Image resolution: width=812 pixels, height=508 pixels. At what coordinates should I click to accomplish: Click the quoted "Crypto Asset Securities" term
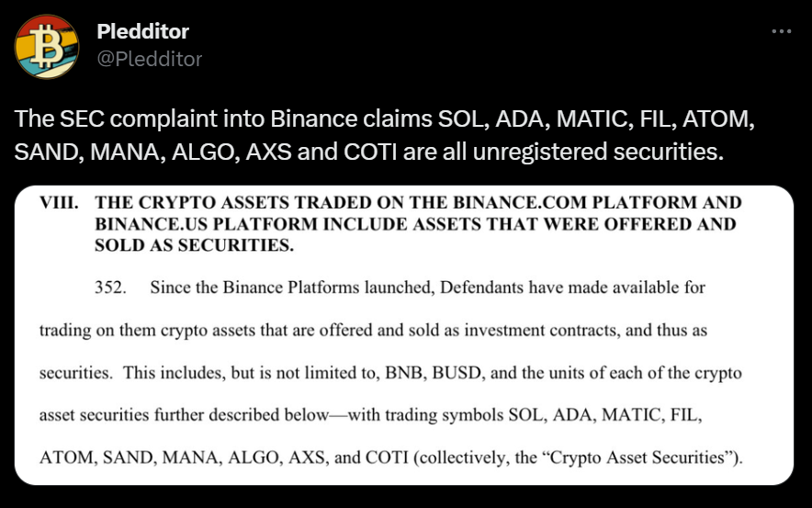pos(636,457)
